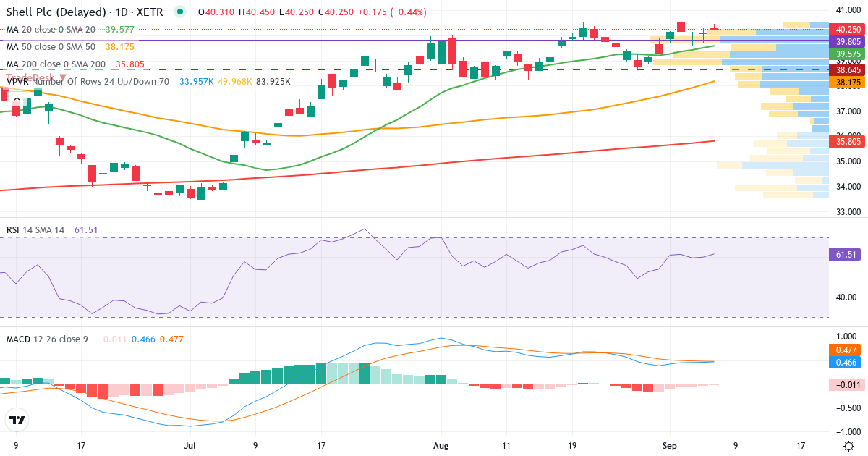Click VPVR total volume 83.925K
Viewport: 868px width, 456px height.
coord(273,82)
